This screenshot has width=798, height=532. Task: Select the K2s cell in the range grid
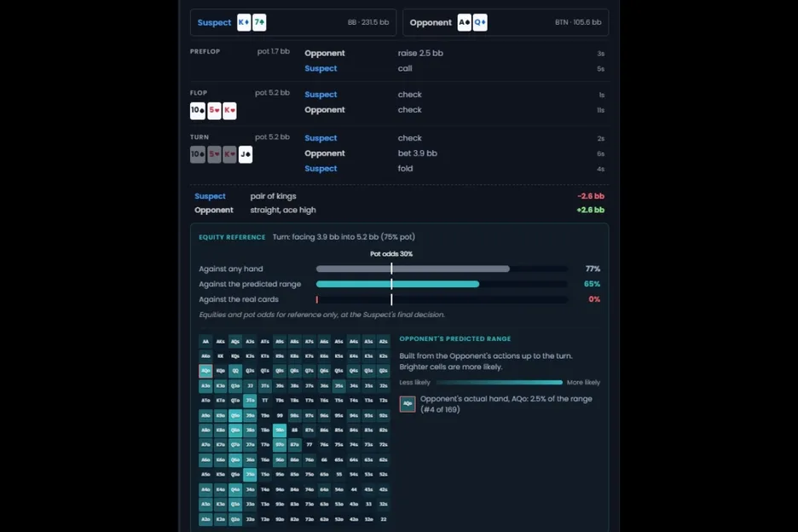383,356
